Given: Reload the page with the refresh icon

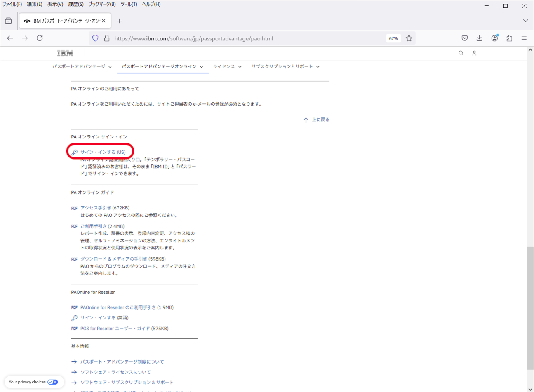Looking at the screenshot, I should coord(40,38).
